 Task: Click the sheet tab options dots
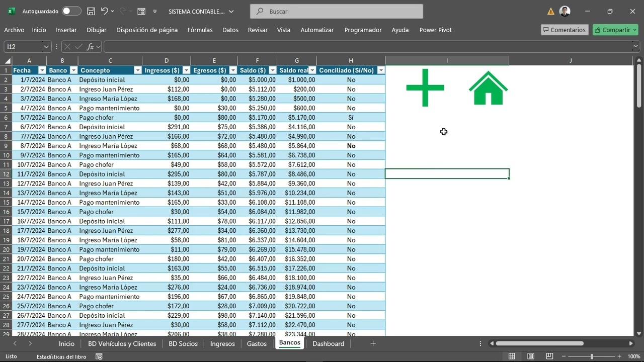[480, 343]
